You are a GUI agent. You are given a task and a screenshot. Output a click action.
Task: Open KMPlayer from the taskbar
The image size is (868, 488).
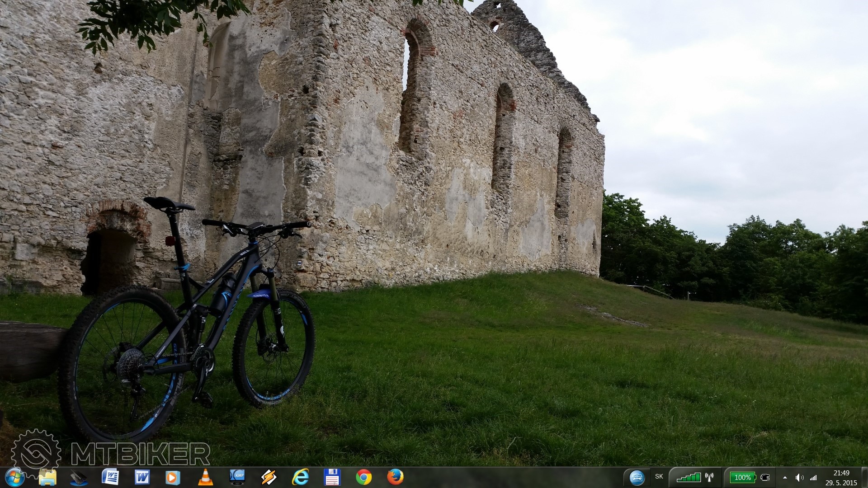237,477
